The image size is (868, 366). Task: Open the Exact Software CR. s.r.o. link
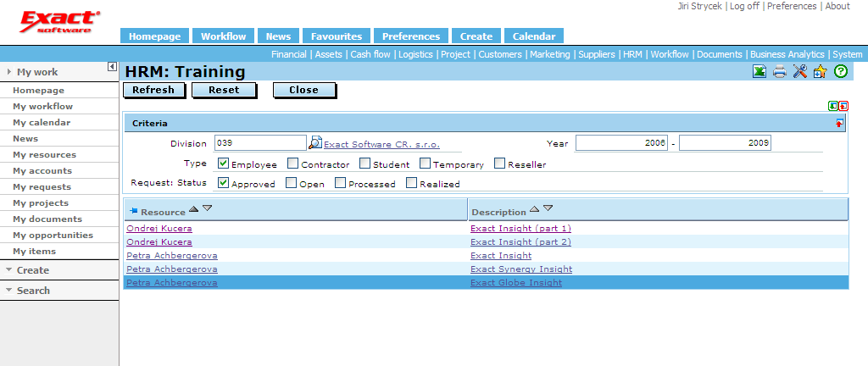pos(382,145)
